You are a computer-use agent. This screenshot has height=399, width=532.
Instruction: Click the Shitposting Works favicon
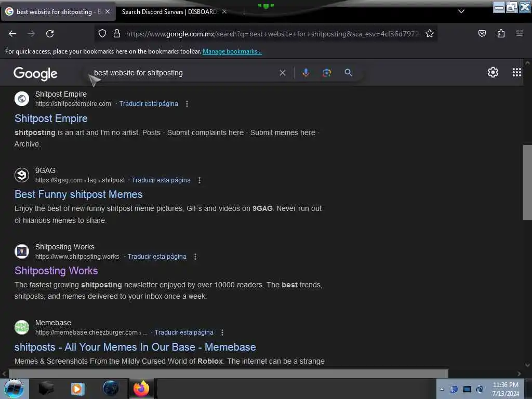point(22,251)
